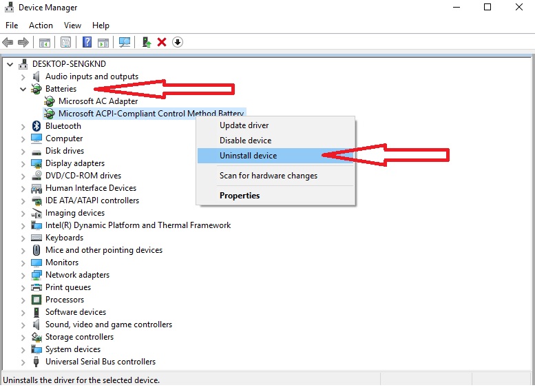The height and width of the screenshot is (392, 535).
Task: Click Scan for hardware changes monitor icon
Action: (x=125, y=42)
